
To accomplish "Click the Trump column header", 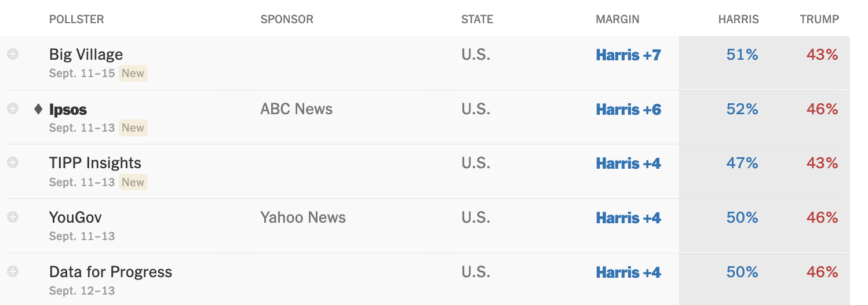I will tap(819, 19).
